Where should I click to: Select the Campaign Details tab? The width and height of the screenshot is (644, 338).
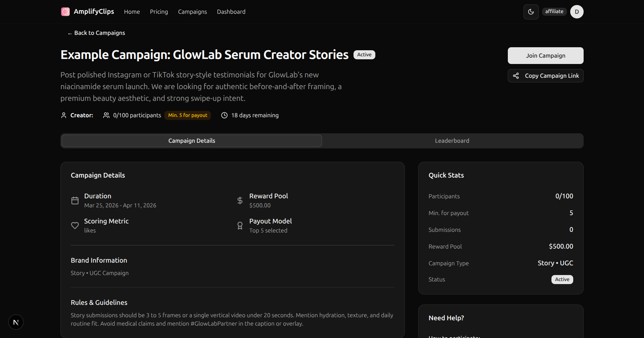(x=192, y=141)
